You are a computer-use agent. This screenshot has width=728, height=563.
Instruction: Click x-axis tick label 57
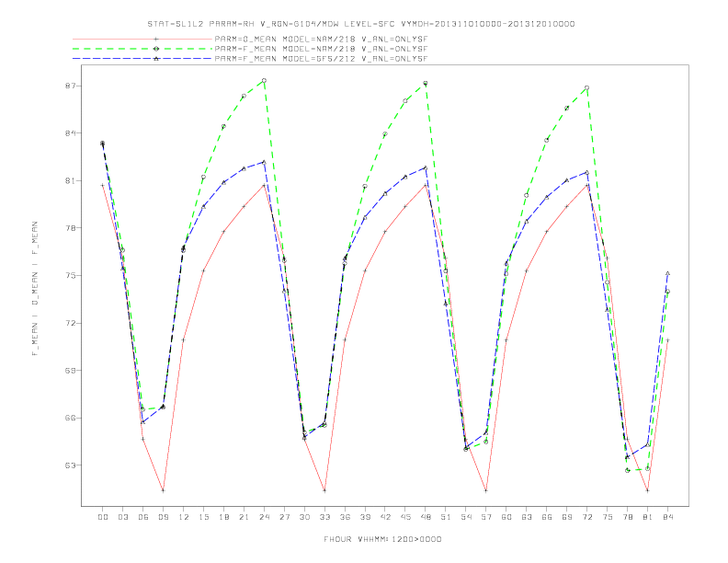pyautogui.click(x=486, y=517)
